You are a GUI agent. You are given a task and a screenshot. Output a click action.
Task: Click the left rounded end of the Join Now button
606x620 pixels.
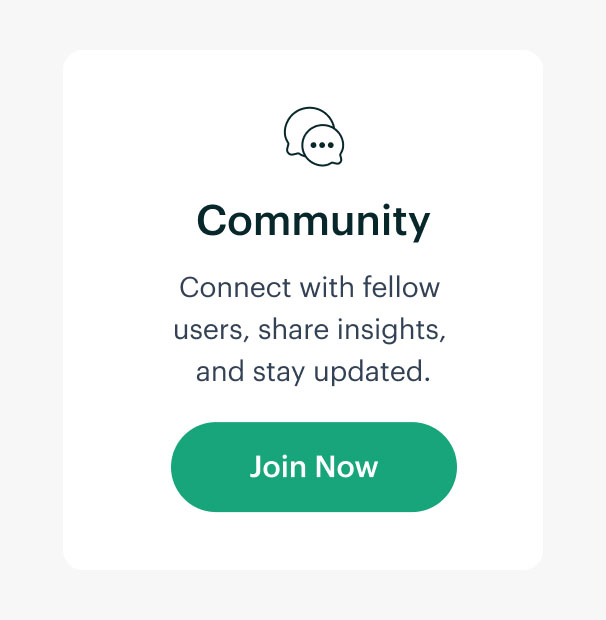click(x=190, y=467)
